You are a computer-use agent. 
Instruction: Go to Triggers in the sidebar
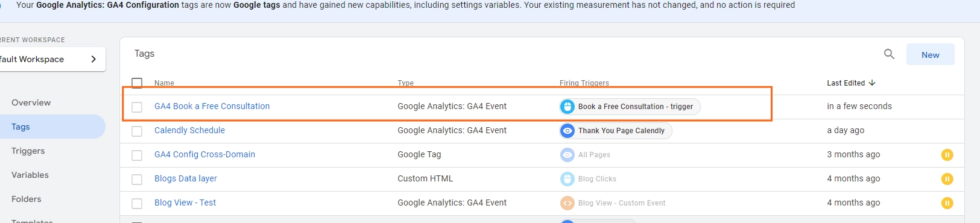(x=28, y=151)
